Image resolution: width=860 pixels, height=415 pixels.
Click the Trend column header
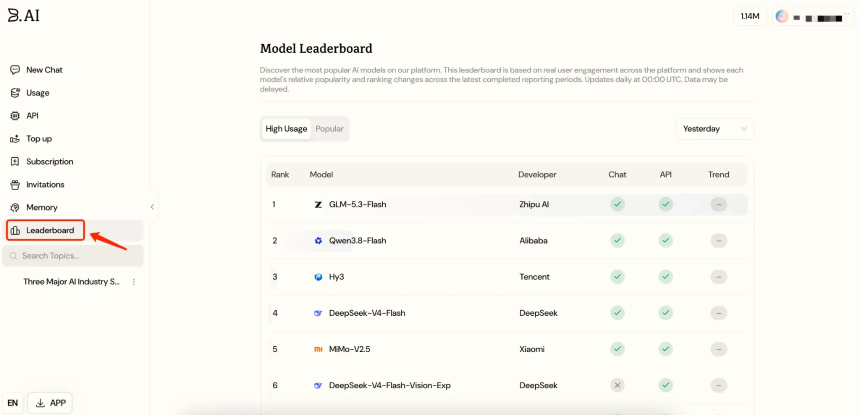718,175
